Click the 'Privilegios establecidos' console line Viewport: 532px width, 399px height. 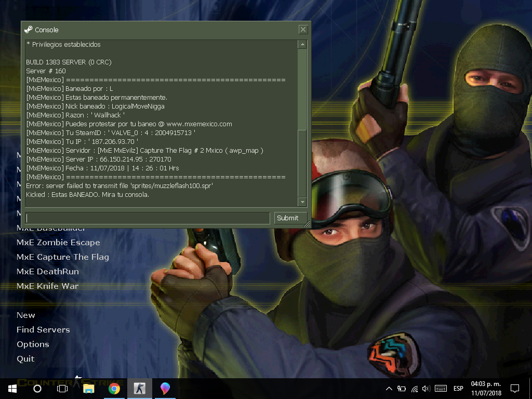[x=63, y=45]
